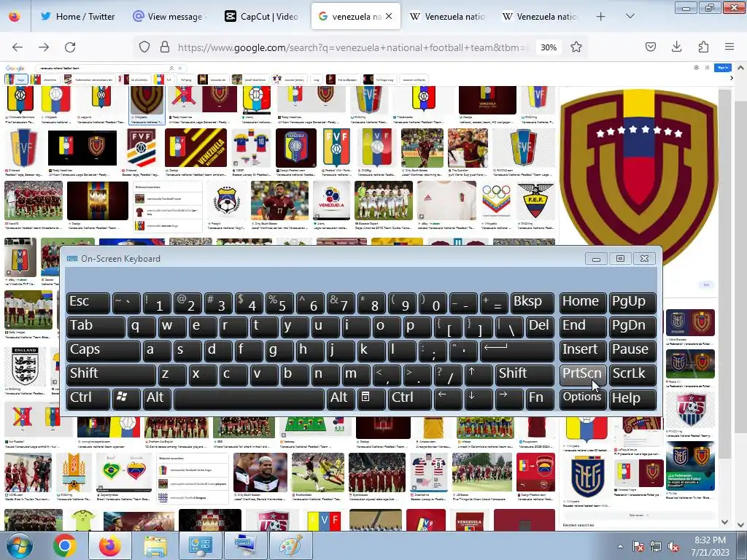Toggle the right Alt key on-screen
The width and height of the screenshot is (747, 560).
coord(341,399)
